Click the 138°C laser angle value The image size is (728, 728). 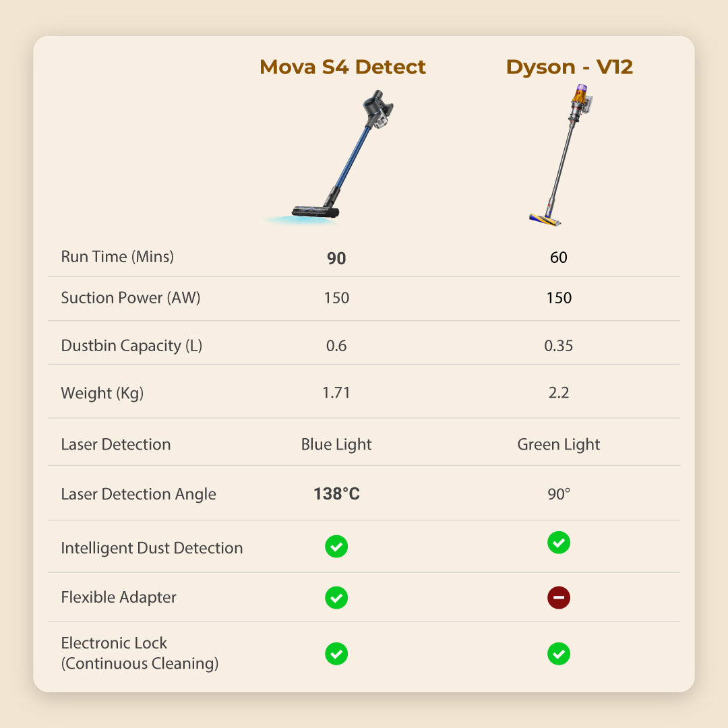pos(336,494)
